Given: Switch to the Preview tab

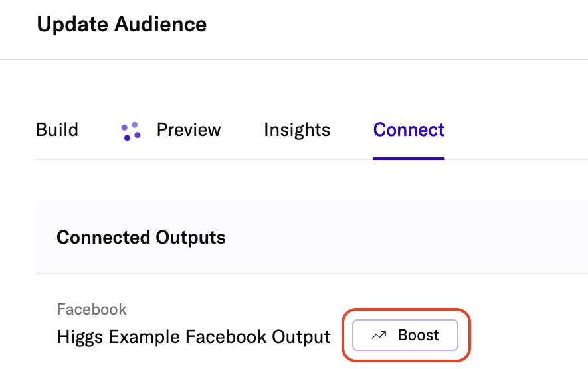Looking at the screenshot, I should (x=189, y=129).
